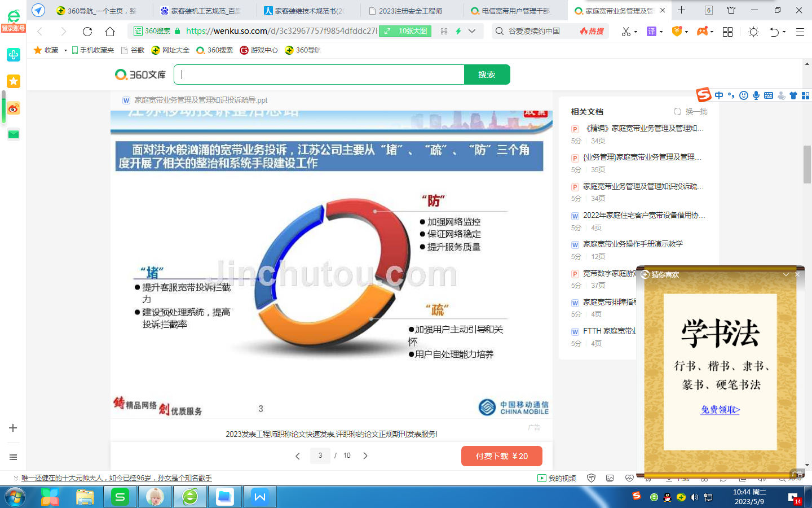Open the browser home page icon
Viewport: 812px width, 508px height.
(x=110, y=32)
